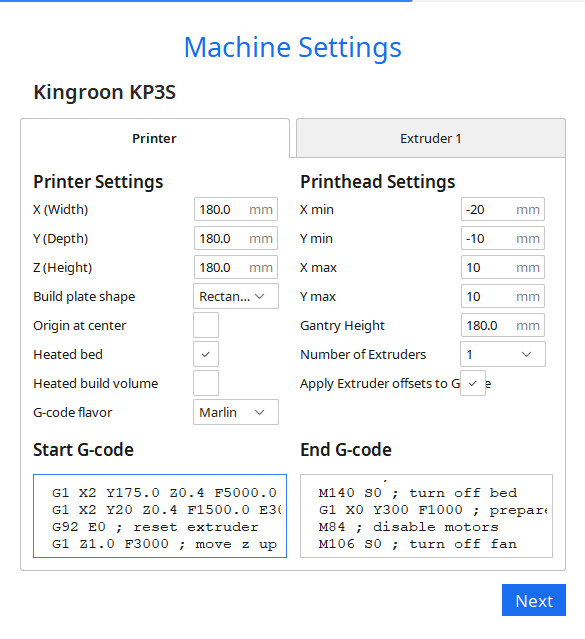This screenshot has width=585, height=639.
Task: Click the Printhead Settings heading
Action: point(377,182)
